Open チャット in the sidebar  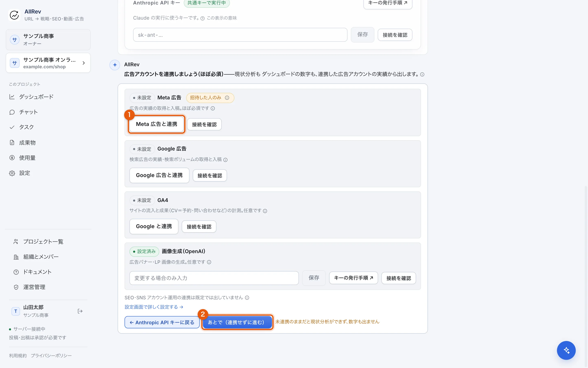(48, 112)
